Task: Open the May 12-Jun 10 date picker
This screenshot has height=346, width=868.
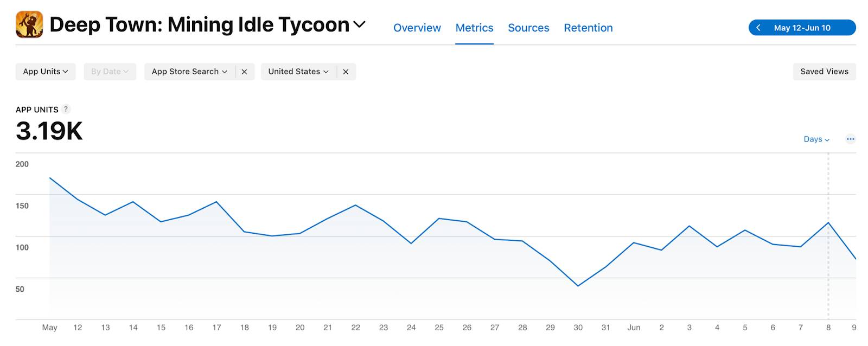Action: tap(802, 28)
